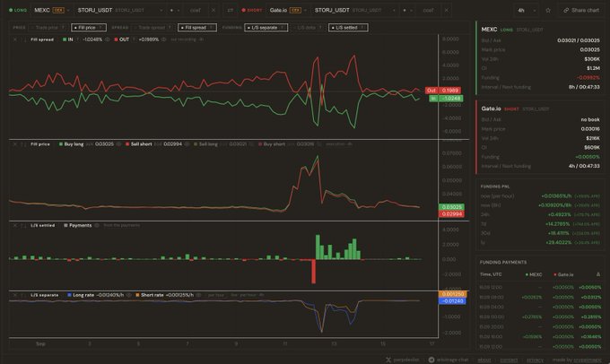Click the Sell short red color swatch
The image size is (610, 364).
(x=127, y=144)
